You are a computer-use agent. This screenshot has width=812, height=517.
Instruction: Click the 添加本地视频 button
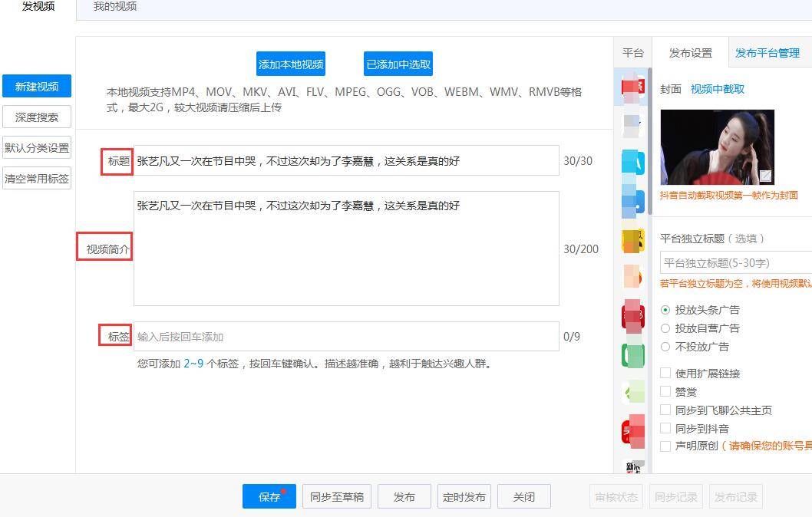pos(291,64)
